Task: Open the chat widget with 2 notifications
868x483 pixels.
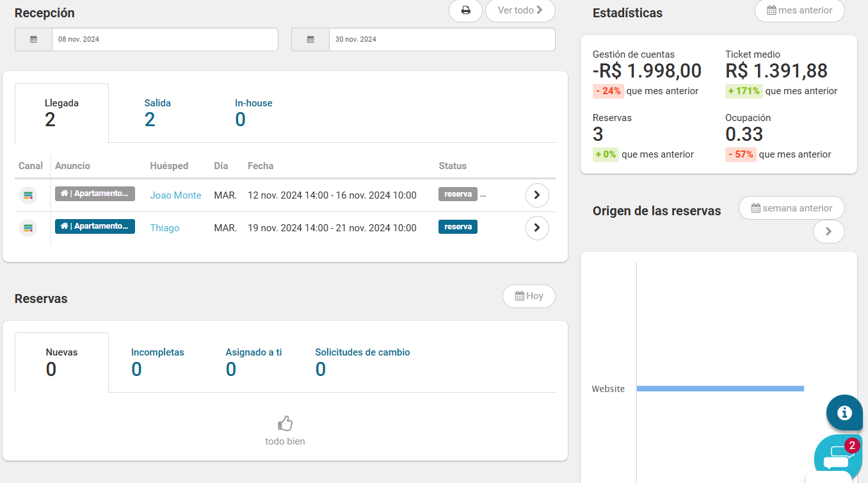Action: (x=838, y=457)
